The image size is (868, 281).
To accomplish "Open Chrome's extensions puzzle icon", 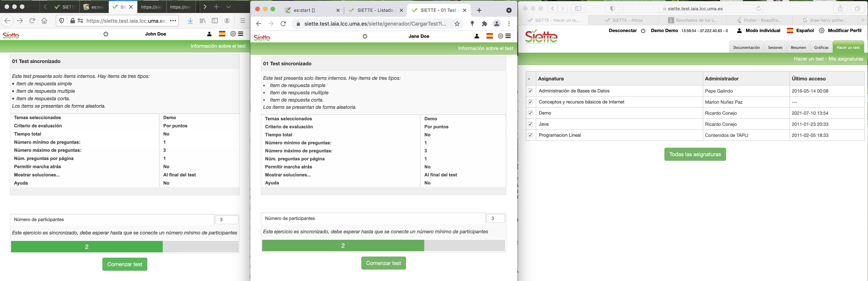I will tap(485, 24).
